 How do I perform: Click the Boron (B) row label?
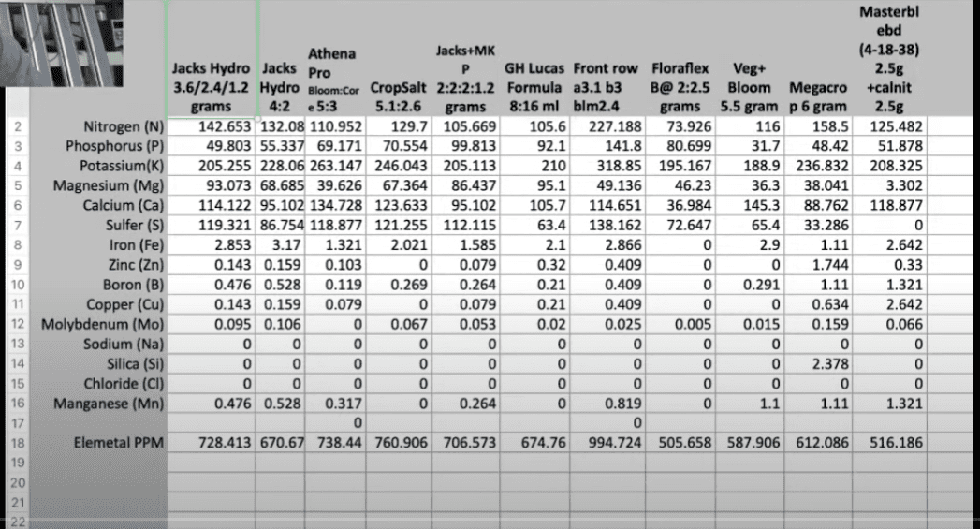pos(133,286)
